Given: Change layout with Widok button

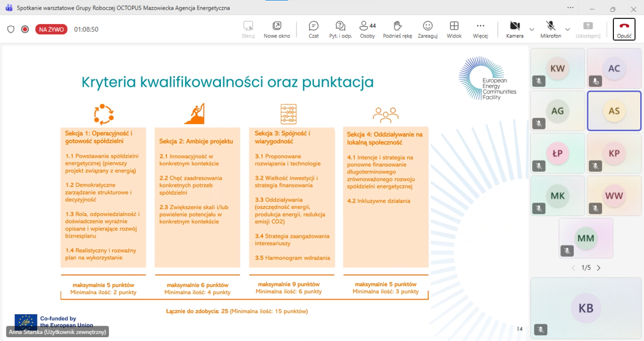Looking at the screenshot, I should (x=454, y=29).
